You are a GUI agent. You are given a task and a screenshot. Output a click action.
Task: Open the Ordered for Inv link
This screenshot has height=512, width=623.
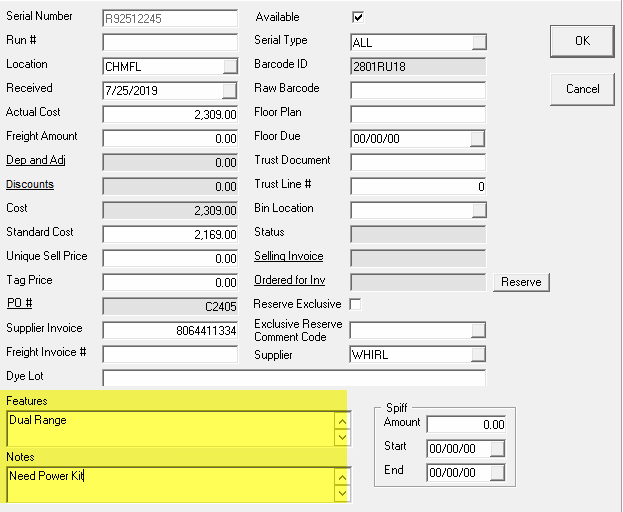tap(290, 280)
